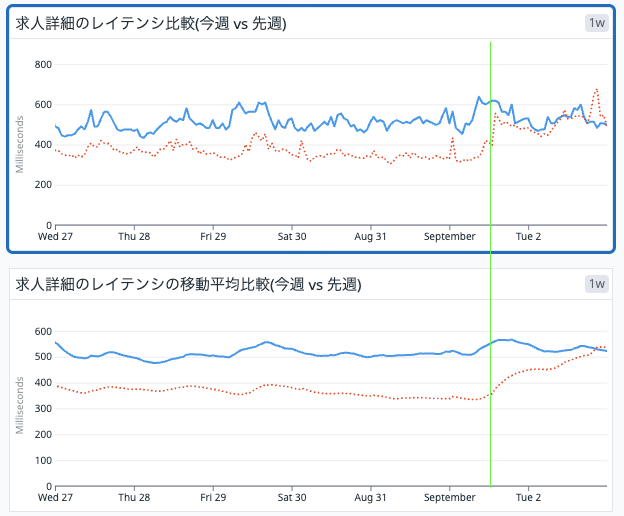The height and width of the screenshot is (516, 624).
Task: Select Sat 30 tick on top graph axis
Action: tap(292, 236)
